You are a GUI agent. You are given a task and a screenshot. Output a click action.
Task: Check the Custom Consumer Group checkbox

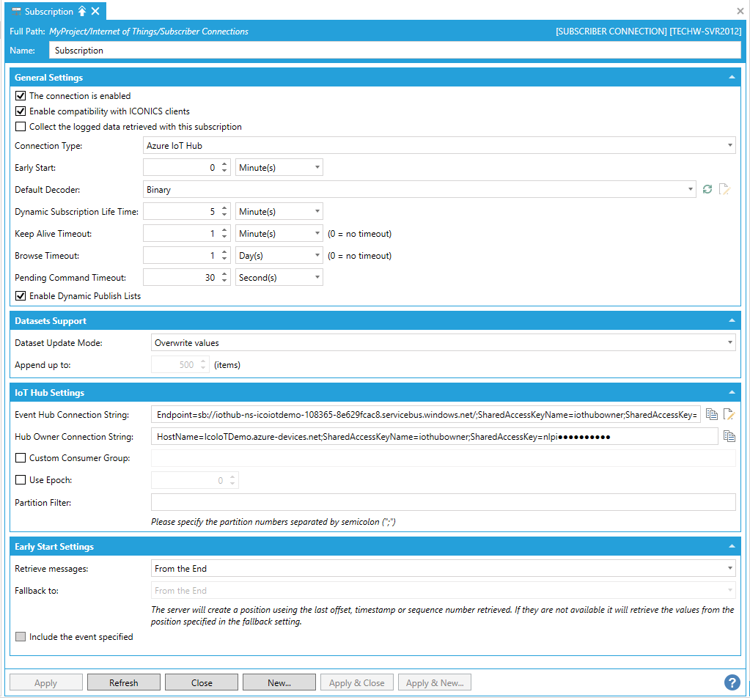[21, 458]
